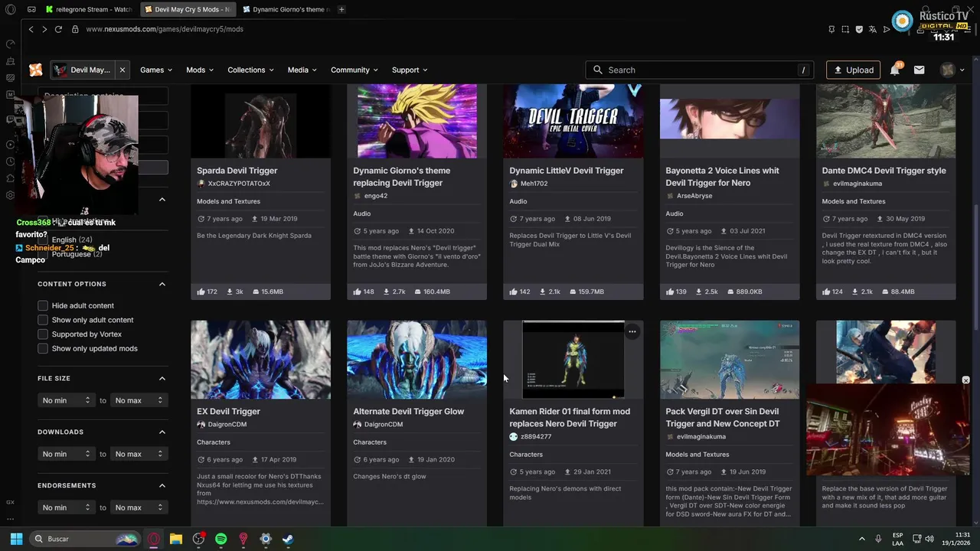Viewport: 980px width, 551px height.
Task: Open the notifications bell
Action: click(894, 70)
